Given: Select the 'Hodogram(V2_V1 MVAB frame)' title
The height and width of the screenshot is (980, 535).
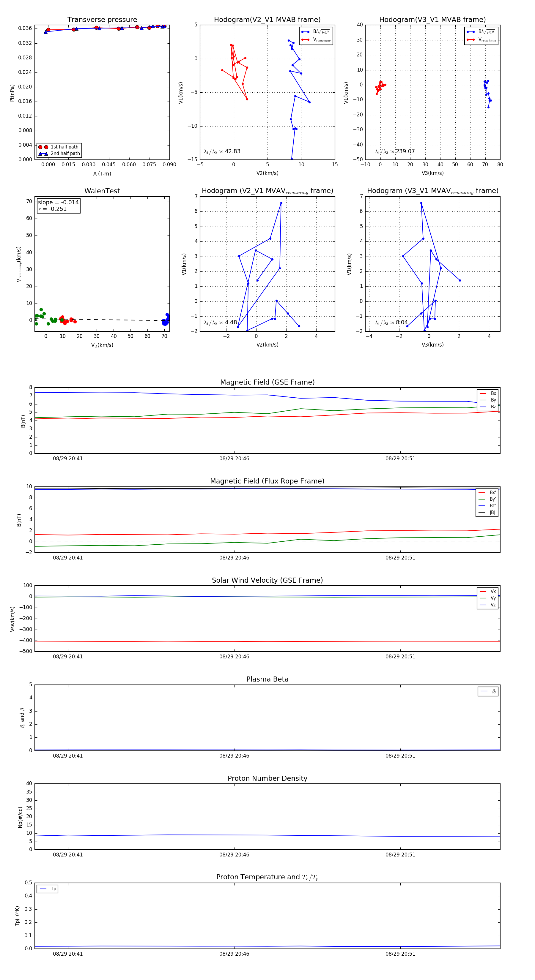Looking at the screenshot, I should [267, 20].
